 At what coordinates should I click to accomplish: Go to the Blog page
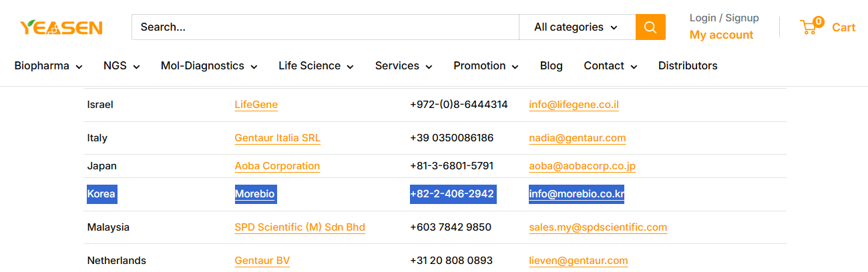(x=551, y=66)
